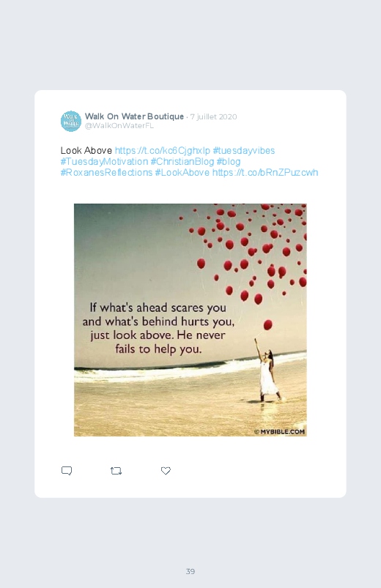Follow the t.co/kc6CjghxIp link

[163, 151]
